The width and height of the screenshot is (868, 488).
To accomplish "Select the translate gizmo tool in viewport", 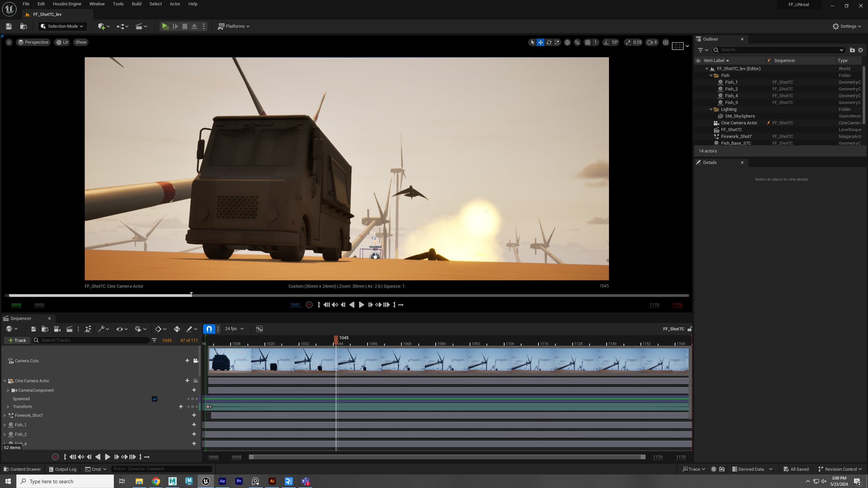I will 541,42.
